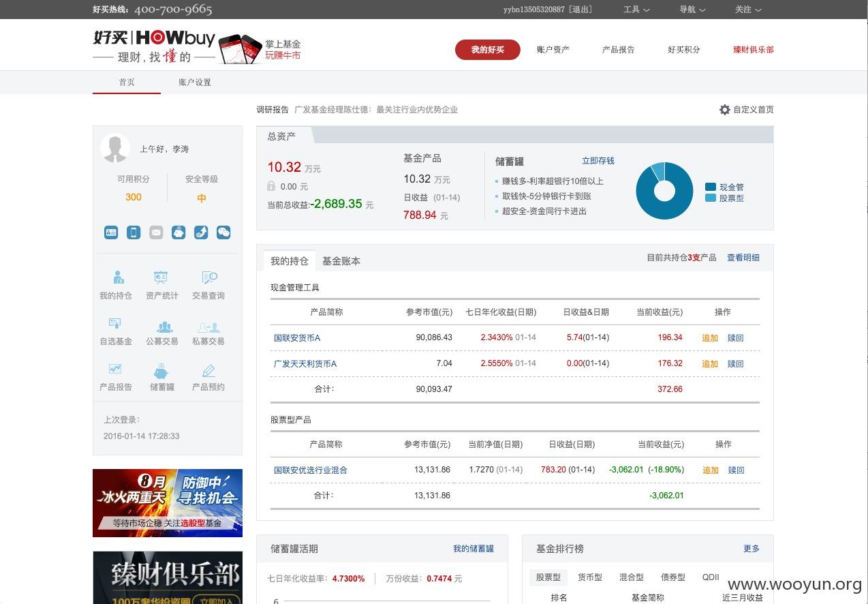The width and height of the screenshot is (868, 604).
Task: Click the gray email envelope badge icon
Action: tap(156, 232)
